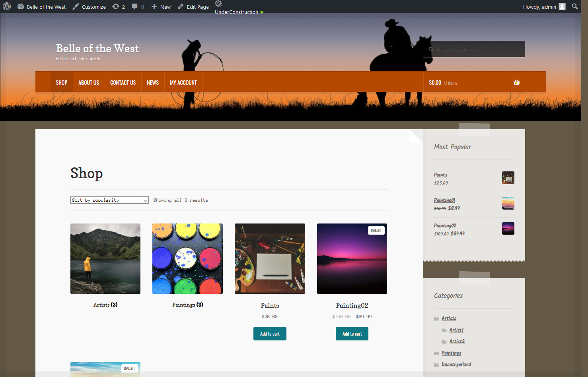This screenshot has width=588, height=377.
Task: Add Paints to cart
Action: coord(270,334)
